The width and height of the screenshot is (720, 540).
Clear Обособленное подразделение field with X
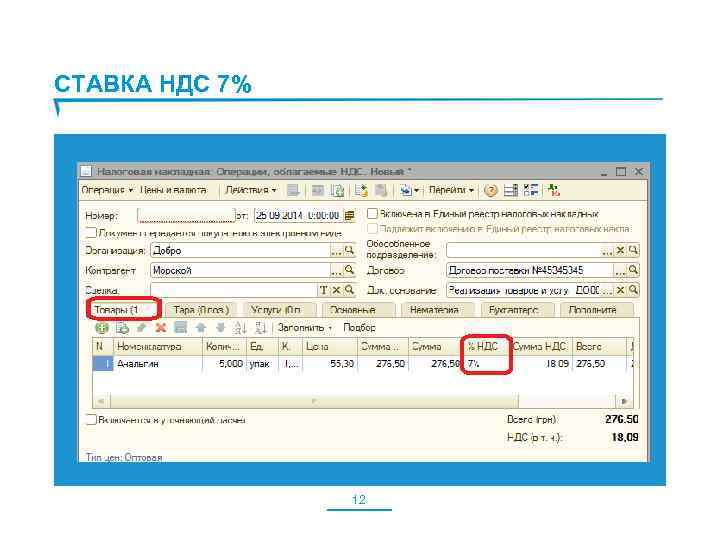coord(620,250)
